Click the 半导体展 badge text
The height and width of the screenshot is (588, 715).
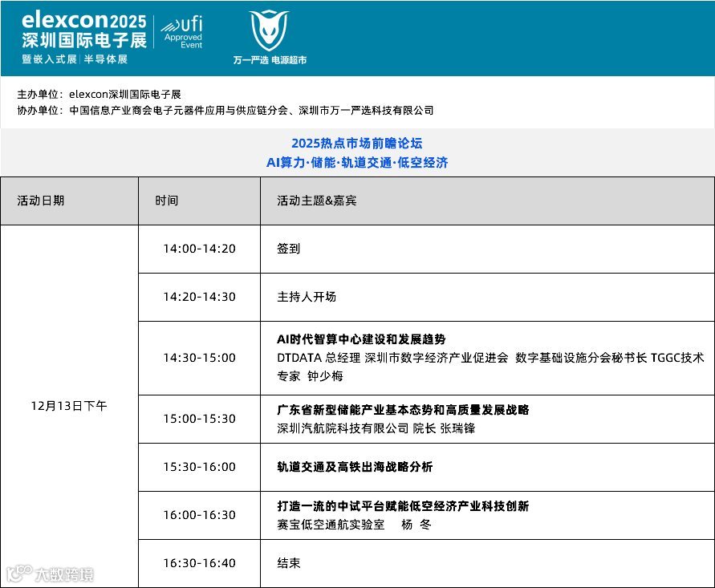click(x=105, y=57)
